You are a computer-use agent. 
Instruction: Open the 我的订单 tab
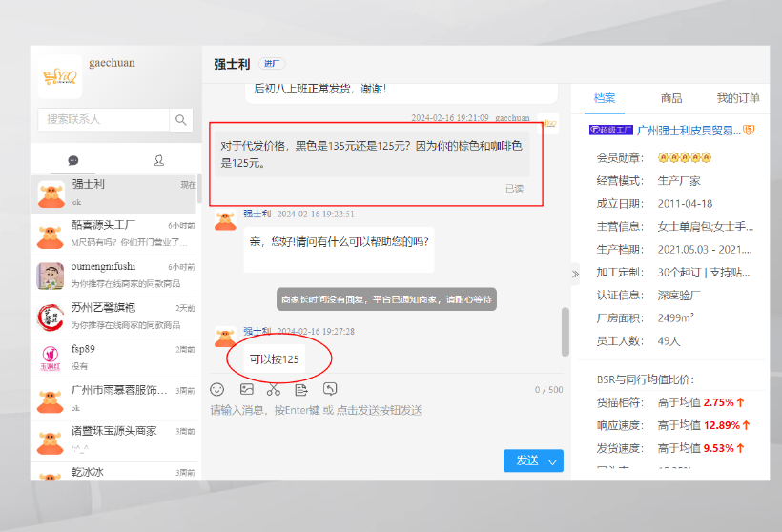(738, 98)
